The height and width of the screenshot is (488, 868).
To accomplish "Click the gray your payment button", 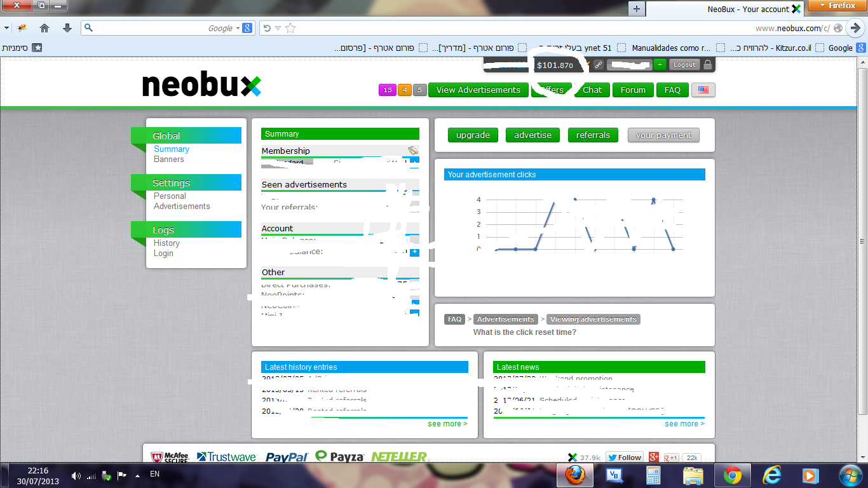I will pyautogui.click(x=663, y=135).
